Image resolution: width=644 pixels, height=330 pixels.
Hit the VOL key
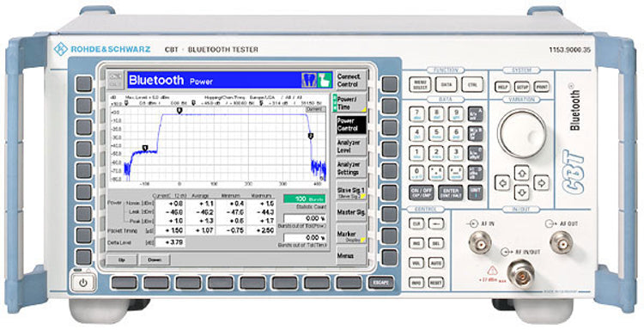416,263
